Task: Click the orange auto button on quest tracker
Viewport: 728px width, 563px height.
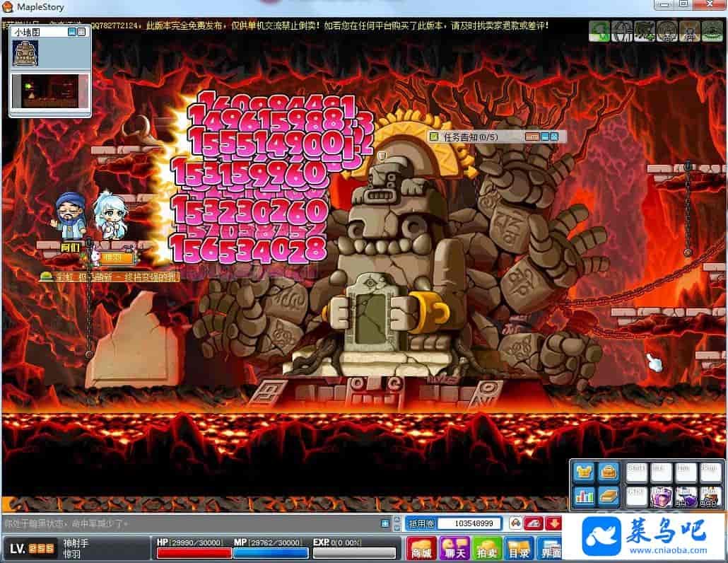Action: pyautogui.click(x=532, y=137)
